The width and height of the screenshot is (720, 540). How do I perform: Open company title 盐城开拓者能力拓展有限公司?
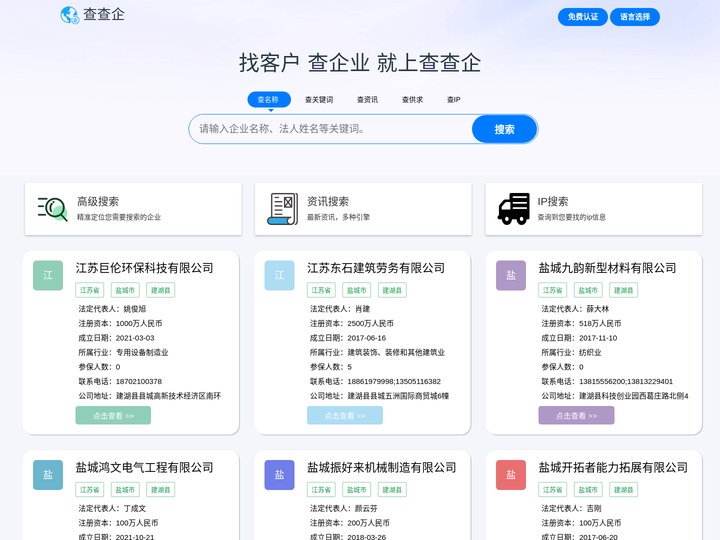613,467
